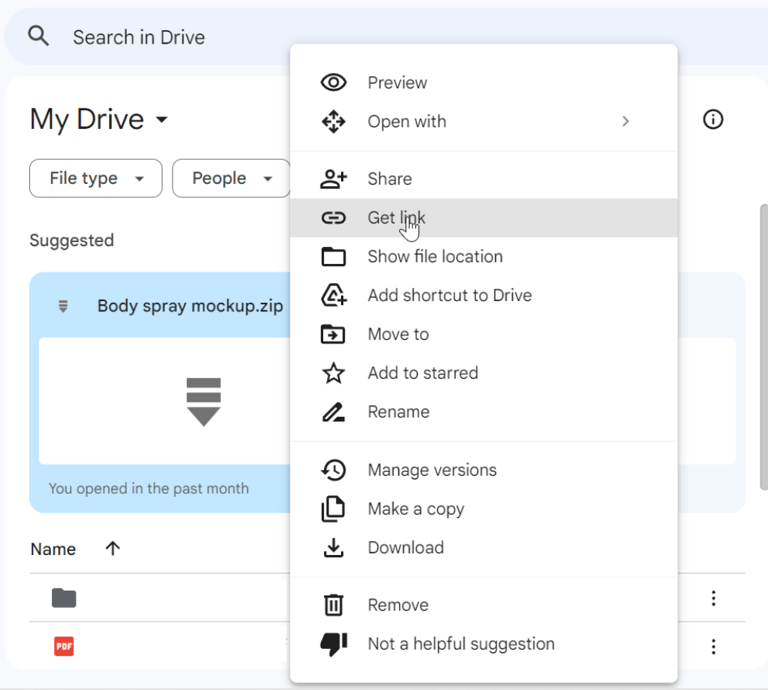Click the Open with arrows icon
Image resolution: width=768 pixels, height=690 pixels.
pos(334,121)
